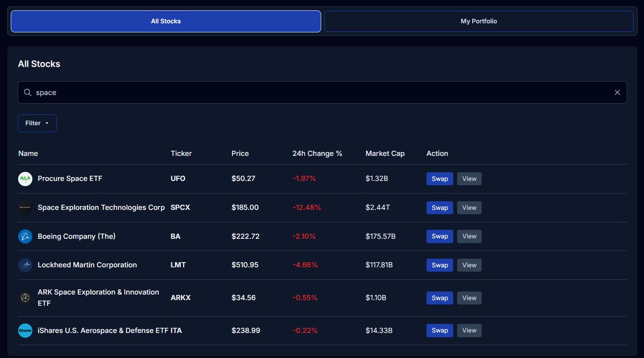
Task: Click the Market Cap column header
Action: [385, 154]
